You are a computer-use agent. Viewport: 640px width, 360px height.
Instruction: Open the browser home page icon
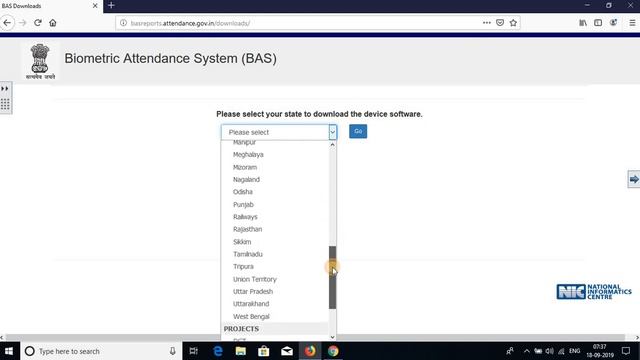[53, 23]
